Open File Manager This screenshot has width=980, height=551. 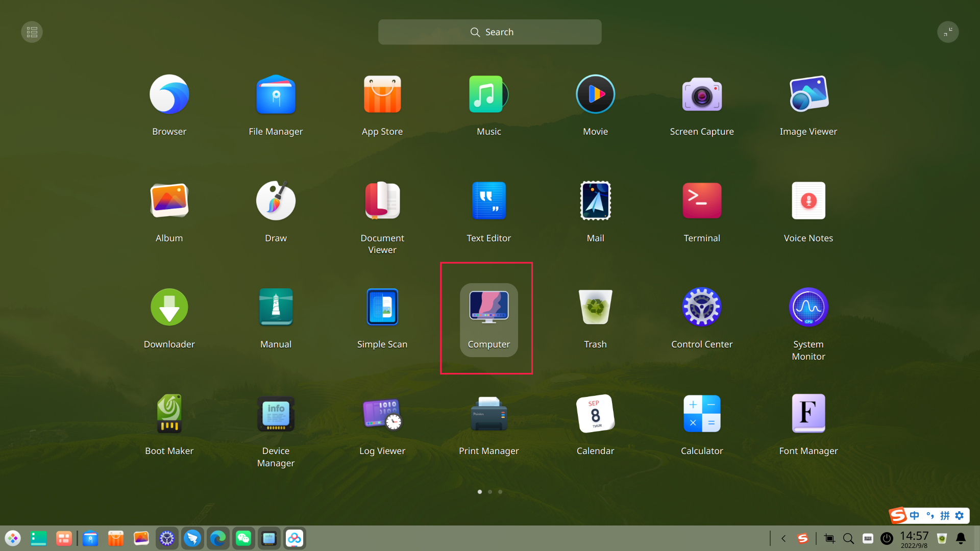[276, 94]
